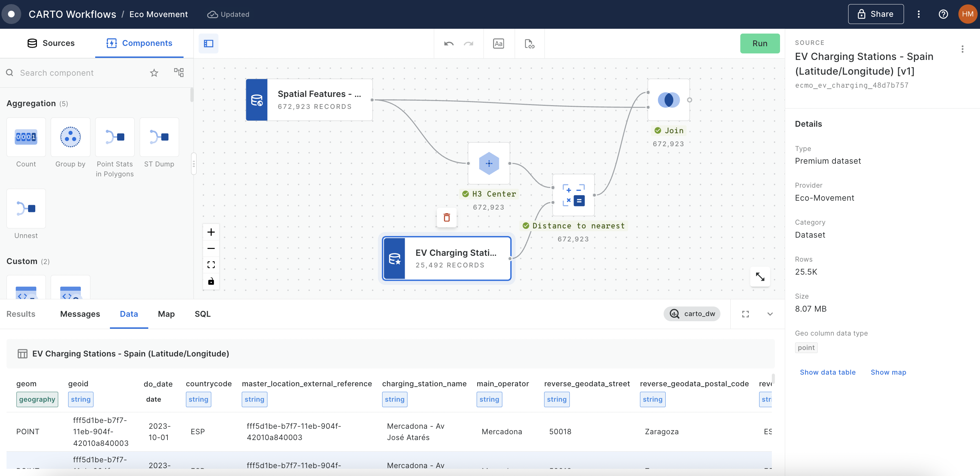Click Show map link
The image size is (980, 476).
point(888,372)
